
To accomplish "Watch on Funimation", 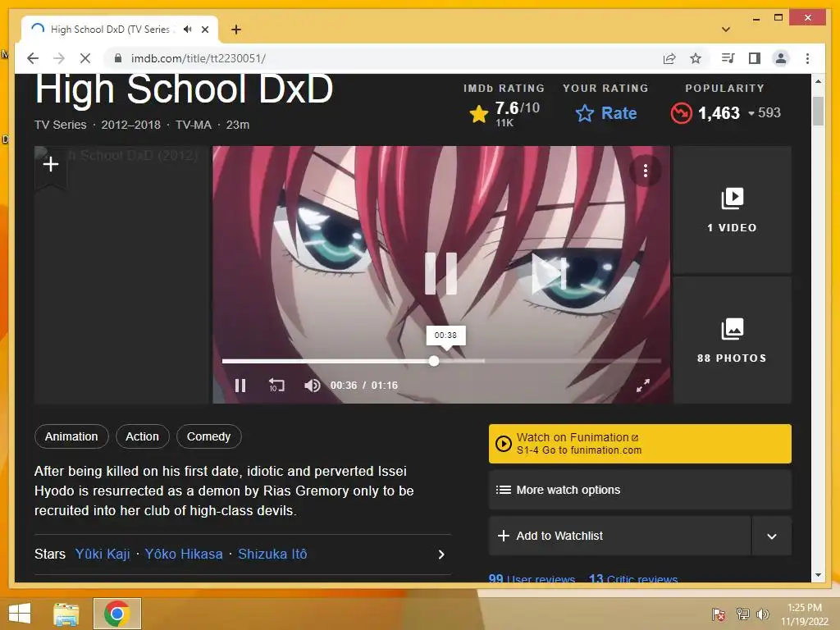I will 640,444.
